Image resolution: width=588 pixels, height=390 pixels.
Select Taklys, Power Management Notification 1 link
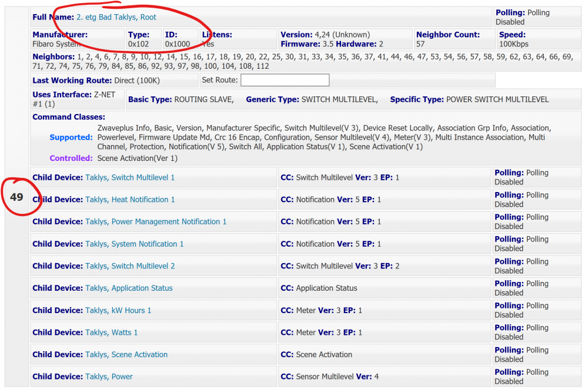155,222
